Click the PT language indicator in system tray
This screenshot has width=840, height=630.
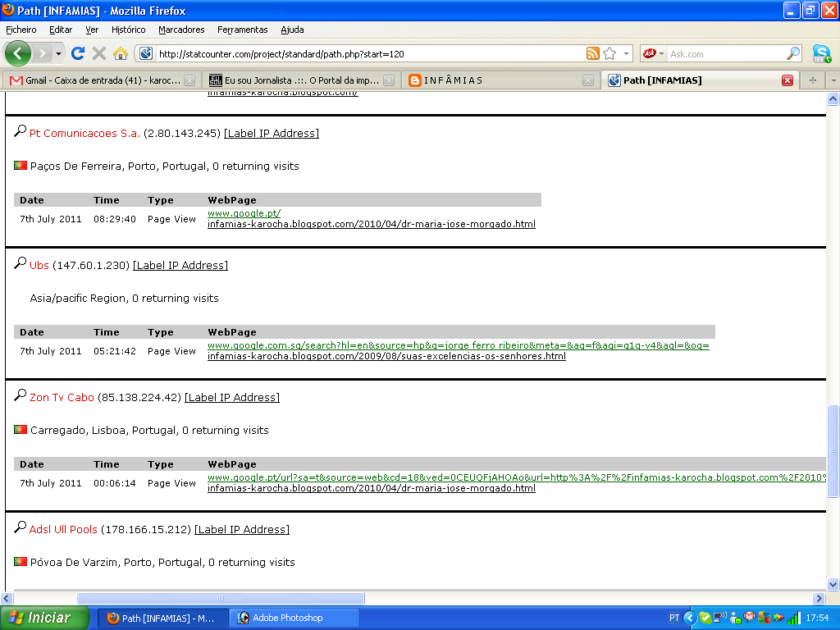tap(674, 618)
